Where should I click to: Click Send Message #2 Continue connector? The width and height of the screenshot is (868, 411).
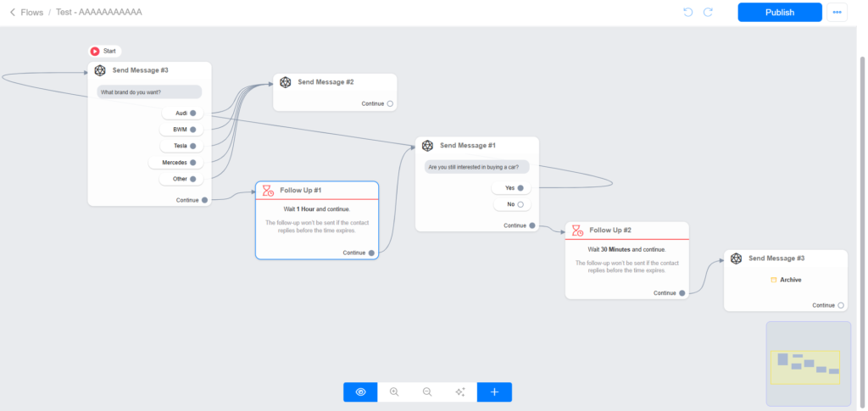point(390,103)
